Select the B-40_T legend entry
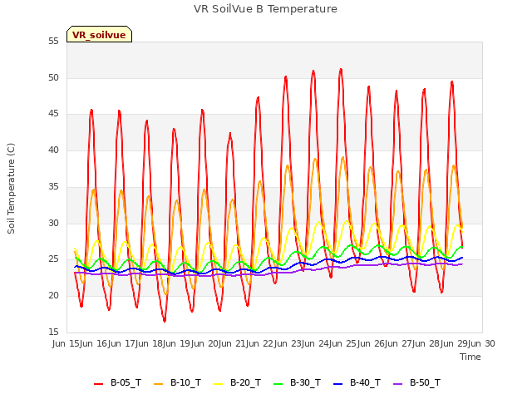Screen dimensions: 532x399 (357, 383)
